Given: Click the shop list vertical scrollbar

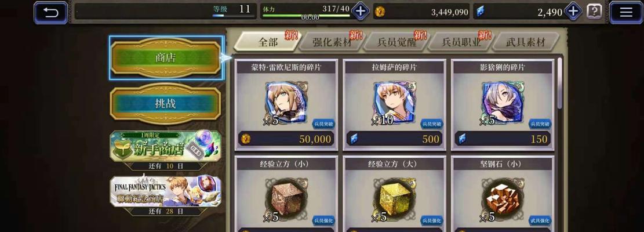Looking at the screenshot, I should (560, 144).
